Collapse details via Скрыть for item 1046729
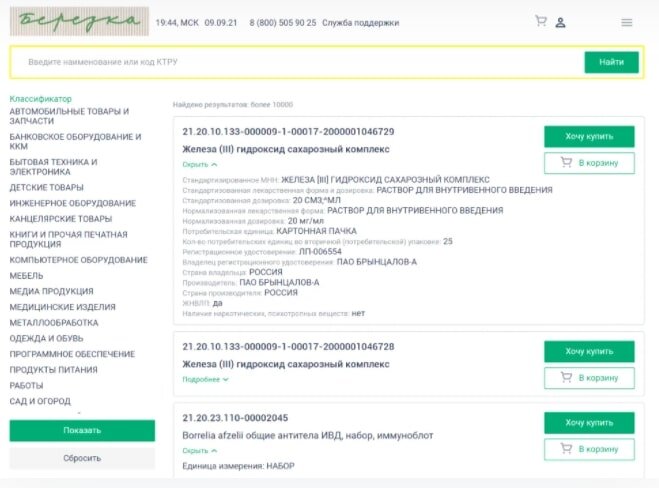Image resolution: width=659 pixels, height=488 pixels. pos(200,164)
